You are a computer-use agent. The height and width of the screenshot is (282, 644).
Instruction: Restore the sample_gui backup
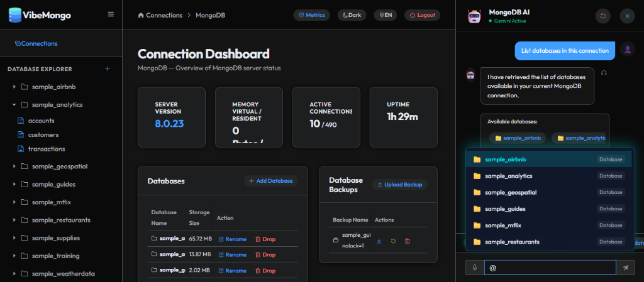[393, 241]
